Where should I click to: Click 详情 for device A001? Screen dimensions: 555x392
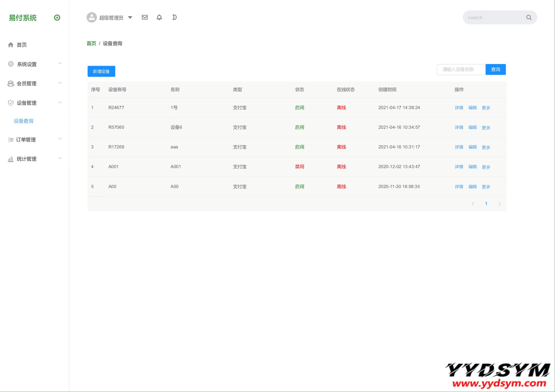point(459,167)
